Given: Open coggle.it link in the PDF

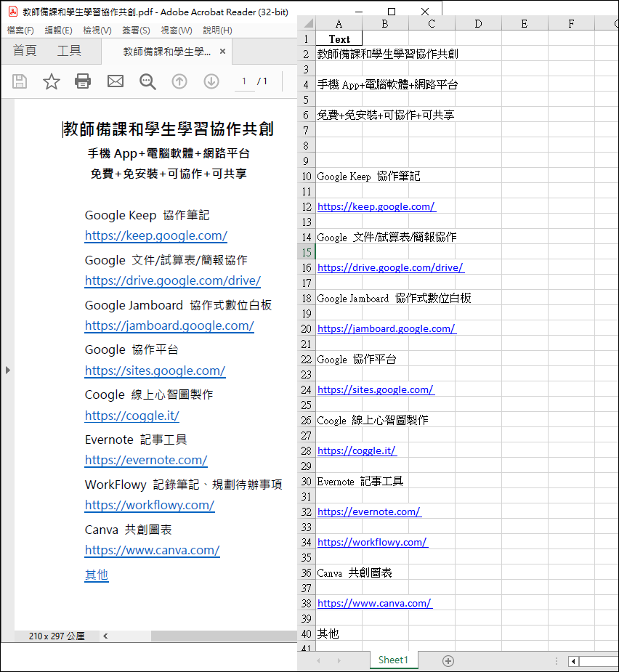Looking at the screenshot, I should (x=132, y=416).
